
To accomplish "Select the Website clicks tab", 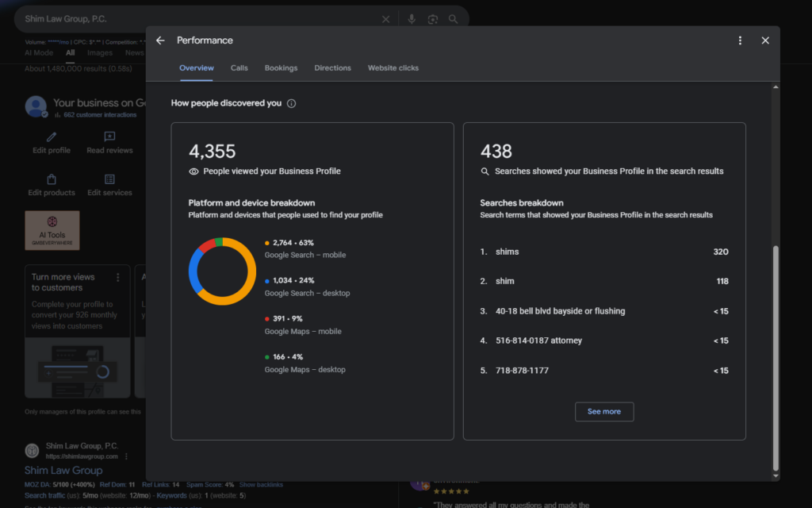I will coord(393,68).
